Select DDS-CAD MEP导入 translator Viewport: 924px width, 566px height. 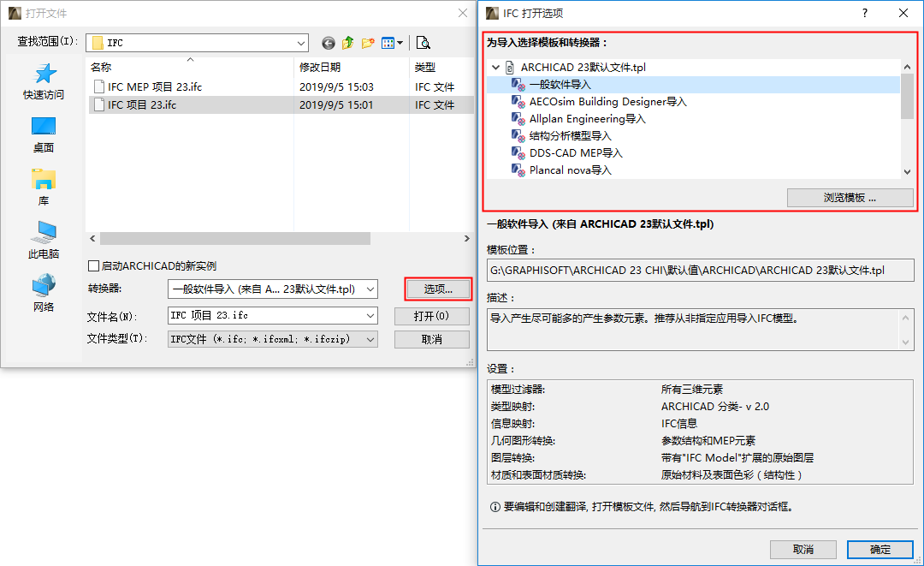tap(576, 153)
